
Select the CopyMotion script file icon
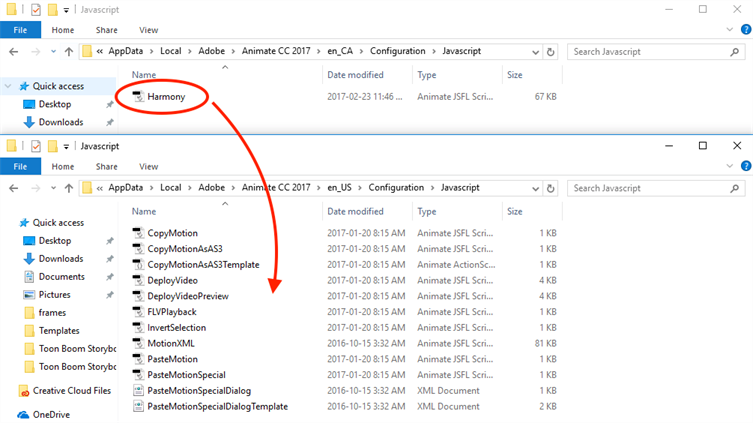click(x=139, y=233)
